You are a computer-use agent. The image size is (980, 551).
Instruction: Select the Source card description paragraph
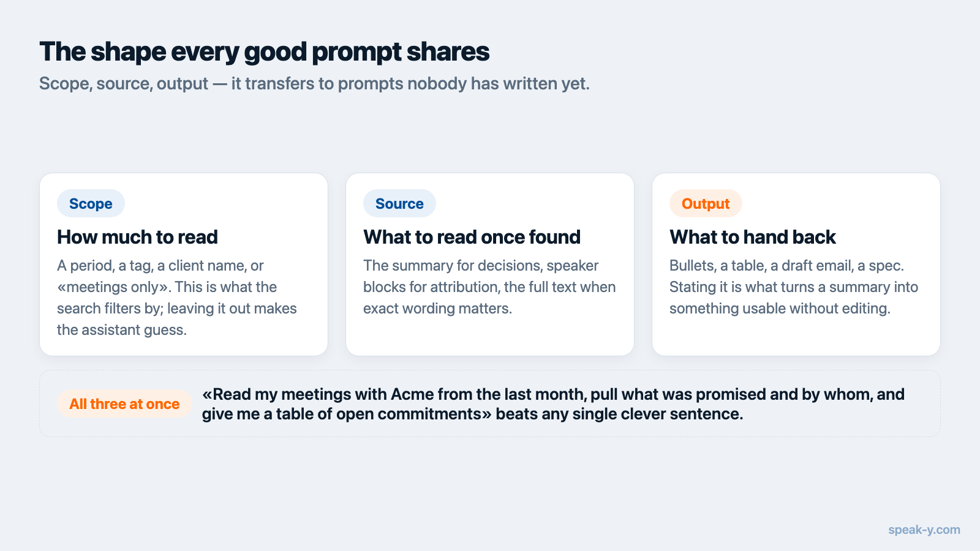pos(489,287)
